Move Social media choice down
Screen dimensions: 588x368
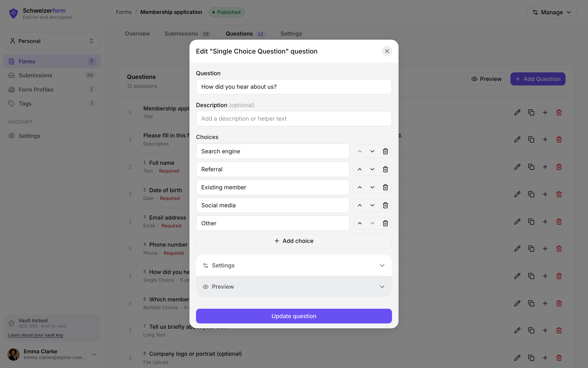372,205
